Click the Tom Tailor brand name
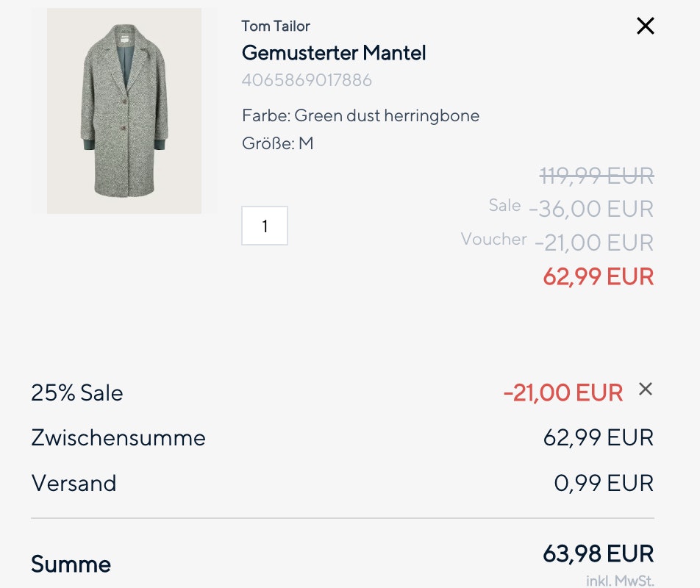 click(x=276, y=26)
